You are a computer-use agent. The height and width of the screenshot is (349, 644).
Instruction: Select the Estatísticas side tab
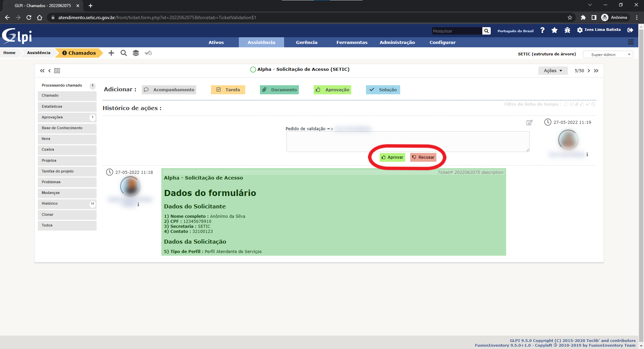click(x=67, y=107)
